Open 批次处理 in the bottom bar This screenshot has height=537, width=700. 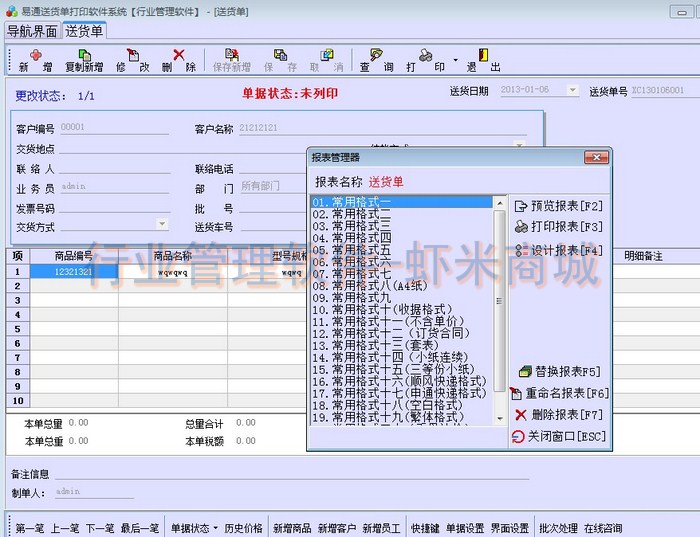pos(558,529)
